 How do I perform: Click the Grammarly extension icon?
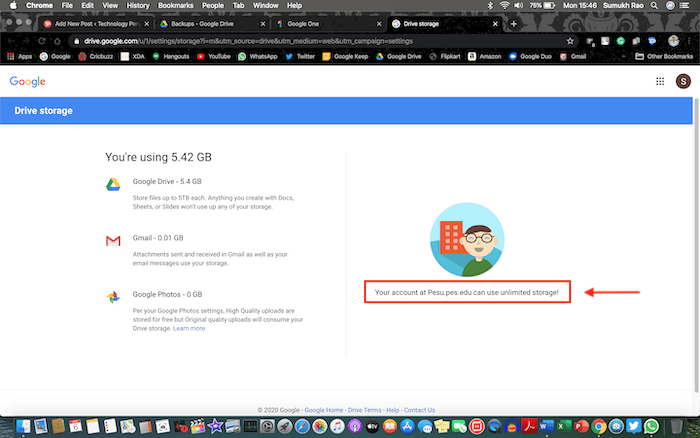(x=621, y=41)
